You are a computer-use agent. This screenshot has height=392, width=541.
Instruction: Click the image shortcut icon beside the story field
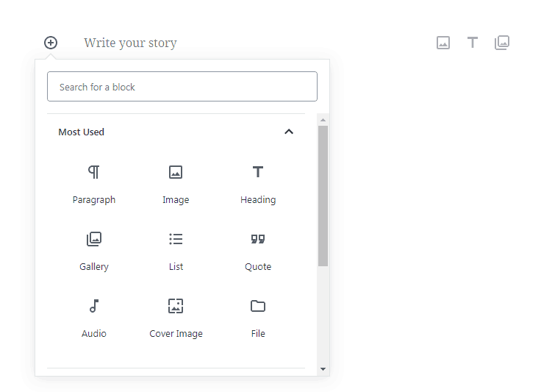pos(443,43)
